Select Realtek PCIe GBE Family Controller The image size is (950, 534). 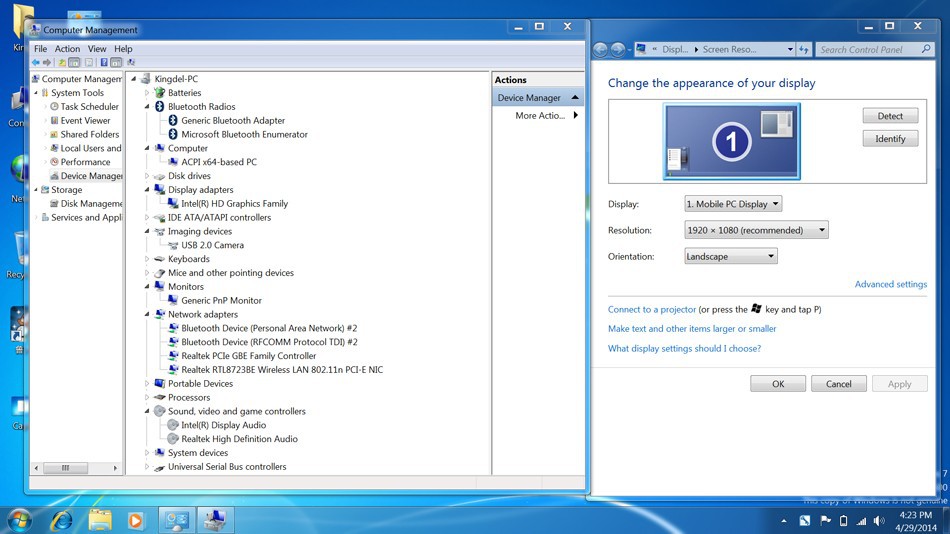248,356
